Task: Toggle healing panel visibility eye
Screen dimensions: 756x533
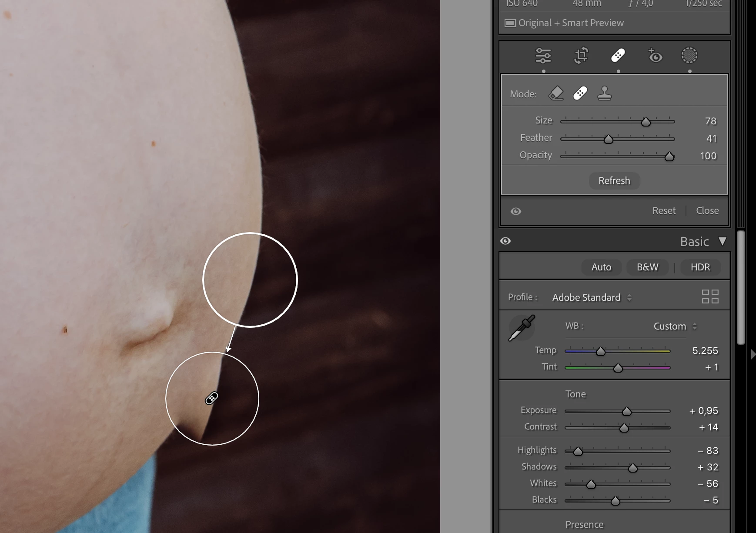Action: tap(516, 211)
